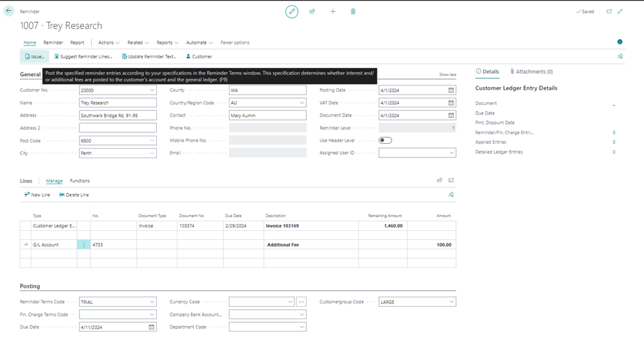Click the Delete Line button
The width and height of the screenshot is (644, 350).
click(x=74, y=195)
